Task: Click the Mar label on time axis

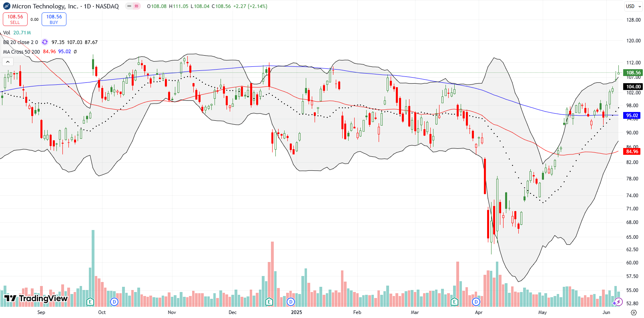Action: point(415,312)
